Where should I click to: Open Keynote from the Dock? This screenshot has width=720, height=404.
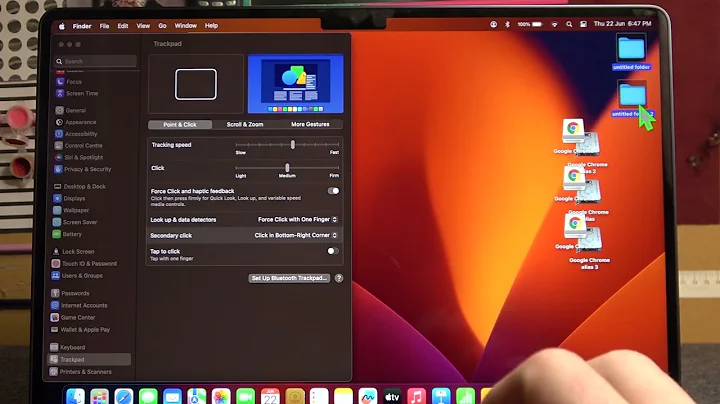(x=441, y=397)
